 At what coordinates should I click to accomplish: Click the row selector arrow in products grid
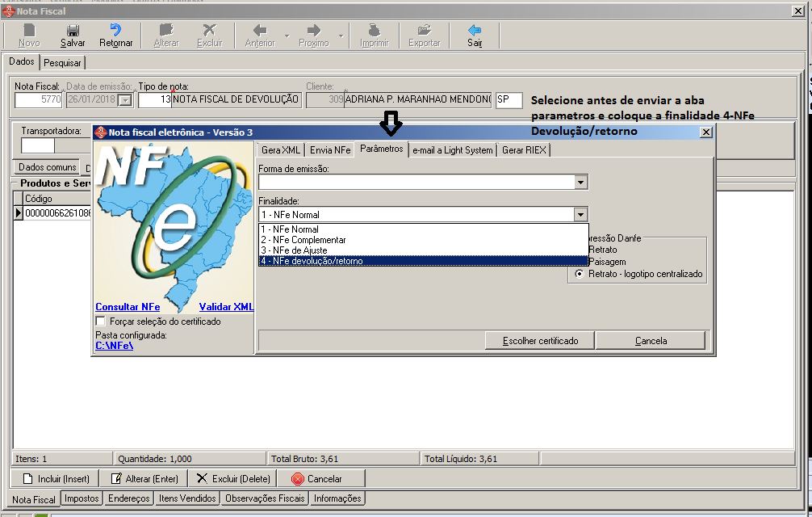(18, 213)
